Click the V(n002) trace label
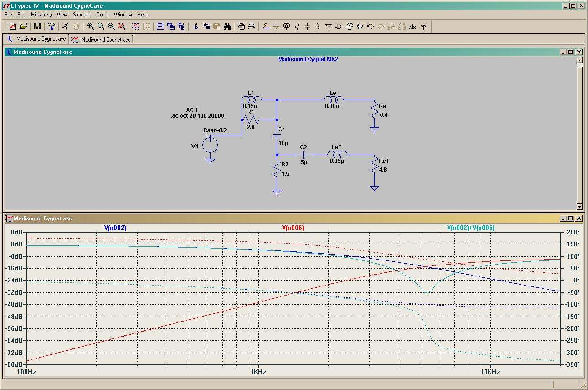The width and height of the screenshot is (588, 390). pos(115,228)
